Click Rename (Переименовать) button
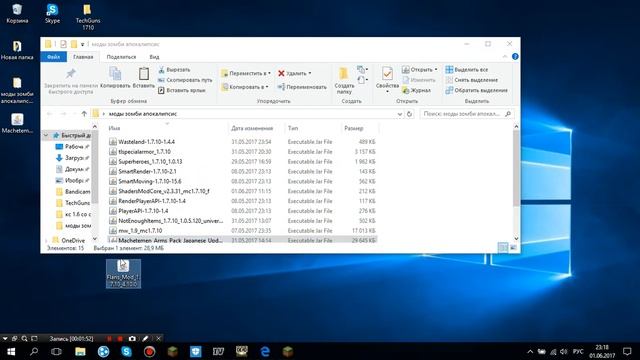The height and width of the screenshot is (360, 640). [302, 87]
